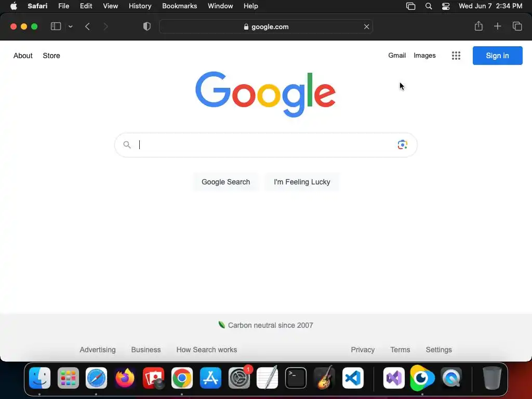Open the Advertising footer link

[97, 350]
